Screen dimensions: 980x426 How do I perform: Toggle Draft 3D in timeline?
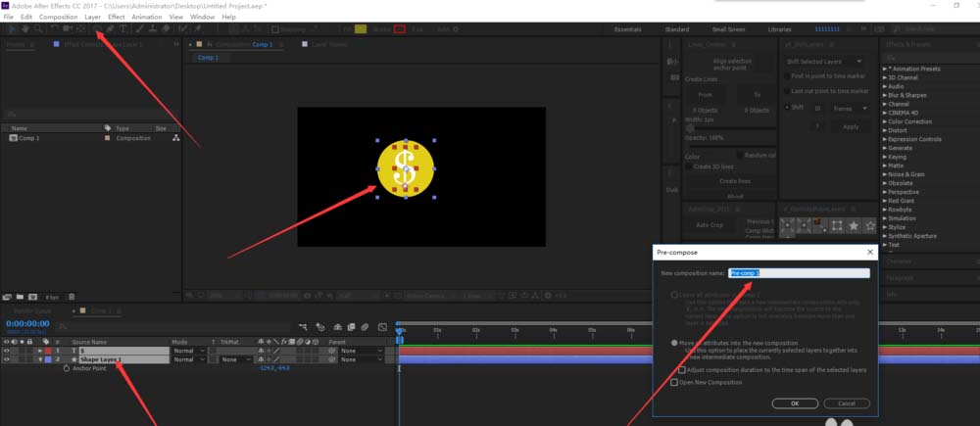[320, 327]
